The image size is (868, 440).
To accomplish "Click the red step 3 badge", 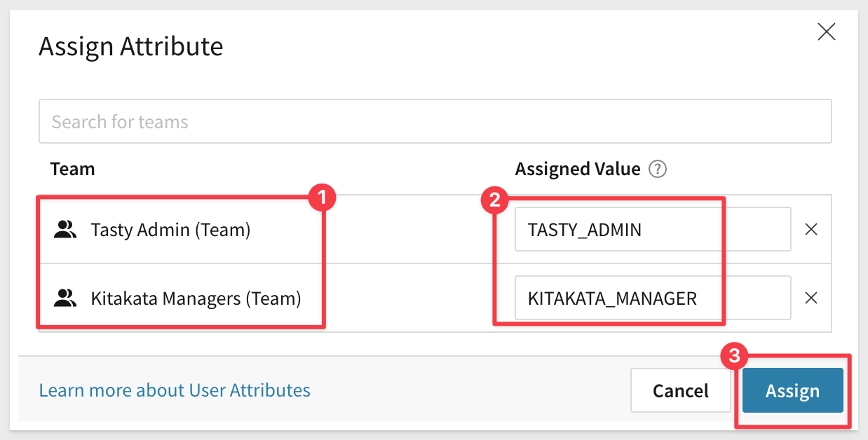I will (733, 356).
